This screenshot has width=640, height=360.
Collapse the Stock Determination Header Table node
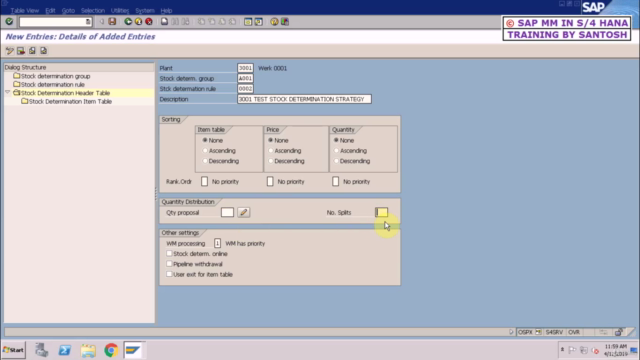coord(7,93)
